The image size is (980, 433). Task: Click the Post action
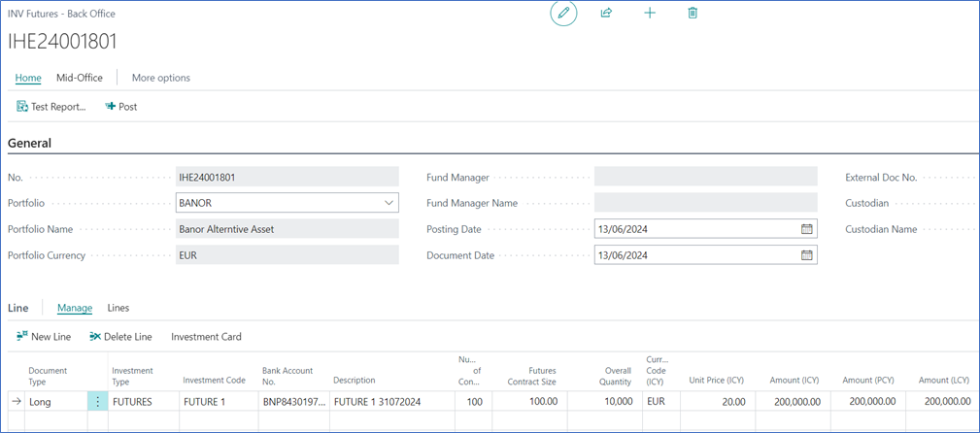pyautogui.click(x=121, y=107)
